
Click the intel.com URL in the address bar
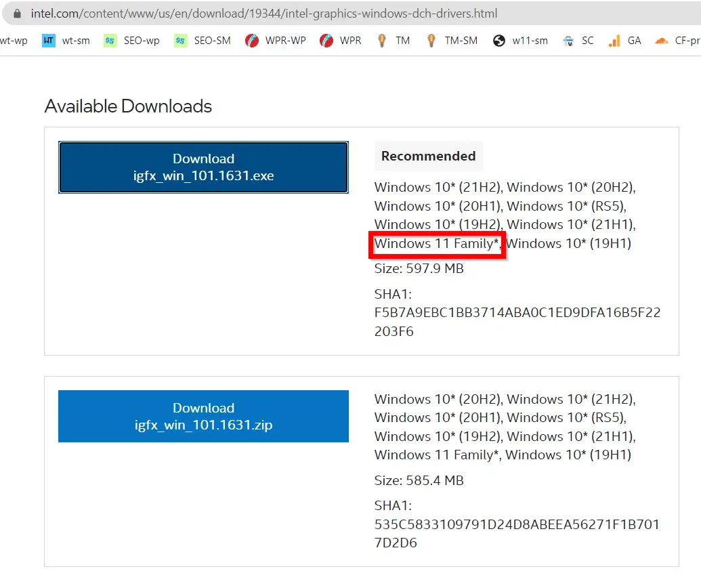tap(263, 14)
